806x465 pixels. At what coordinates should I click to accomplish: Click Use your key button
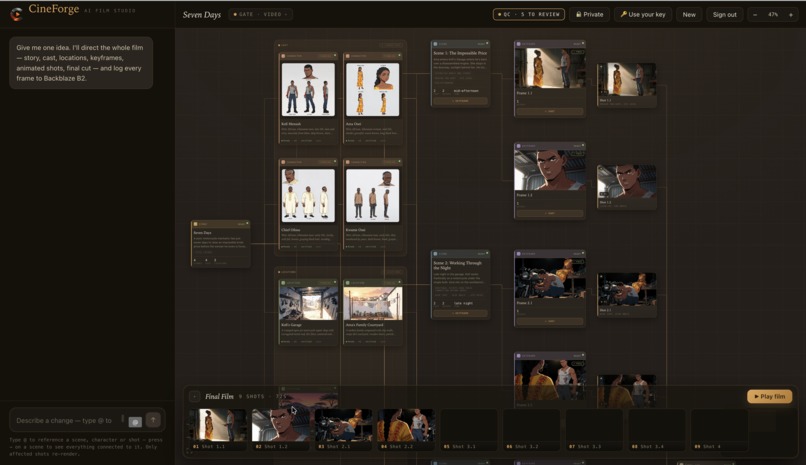(x=643, y=14)
